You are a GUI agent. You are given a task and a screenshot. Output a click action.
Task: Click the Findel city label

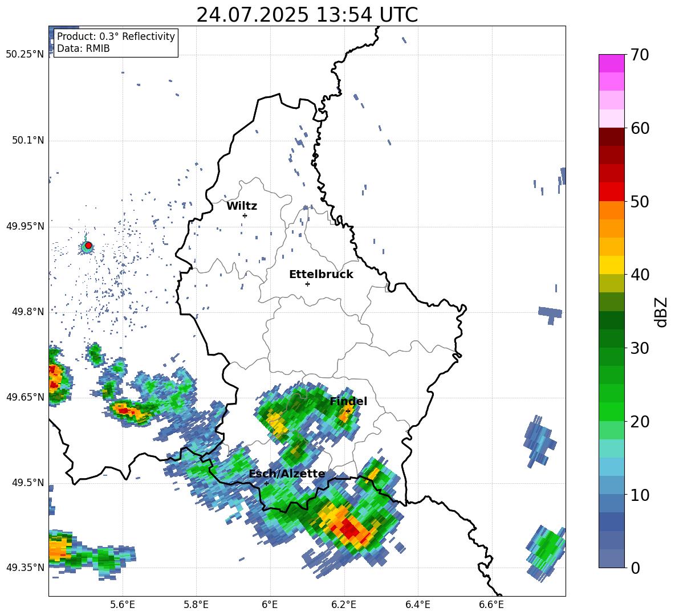click(348, 401)
